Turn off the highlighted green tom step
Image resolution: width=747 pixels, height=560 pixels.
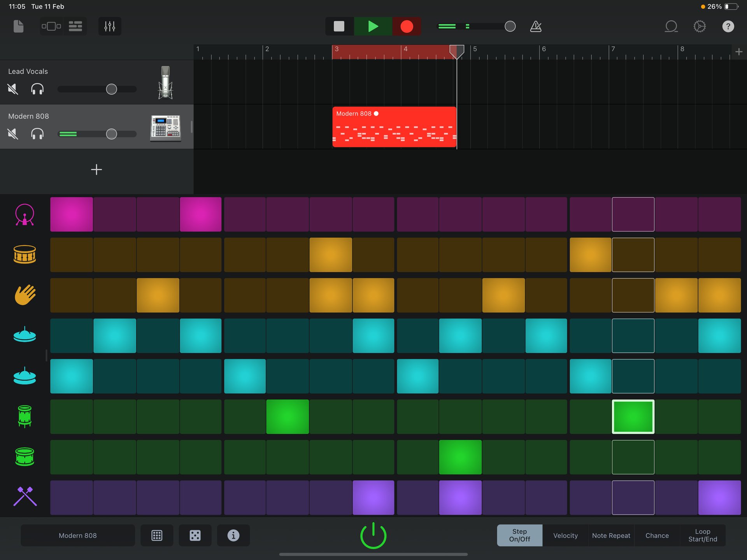(633, 417)
